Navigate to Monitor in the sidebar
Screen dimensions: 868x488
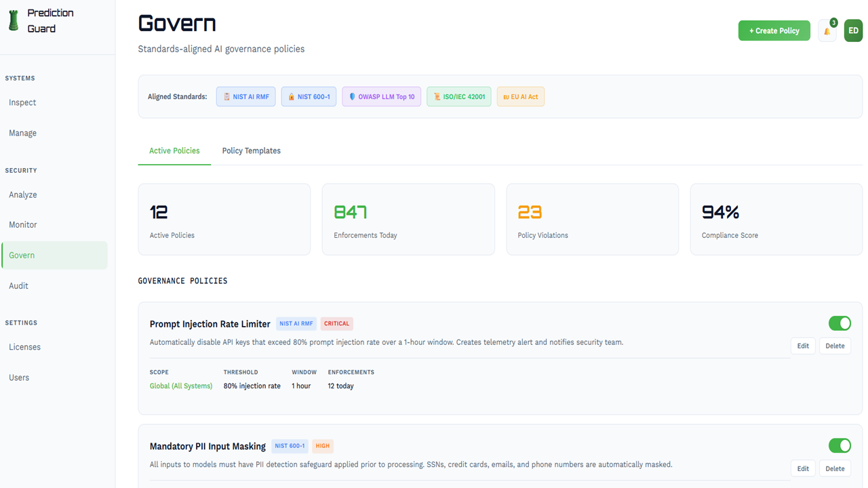[54, 224]
